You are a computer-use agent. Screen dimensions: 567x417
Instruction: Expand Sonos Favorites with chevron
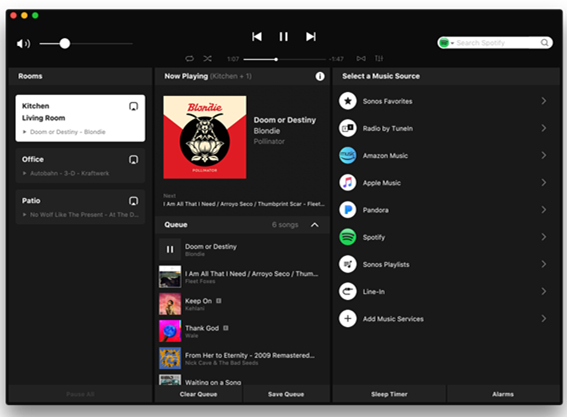[544, 101]
